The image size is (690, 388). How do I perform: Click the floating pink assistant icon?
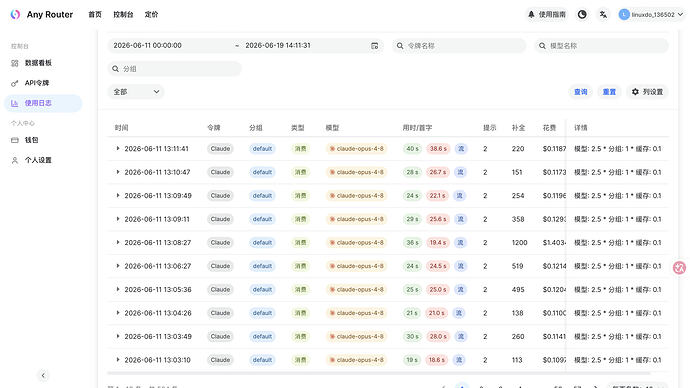coord(679,267)
